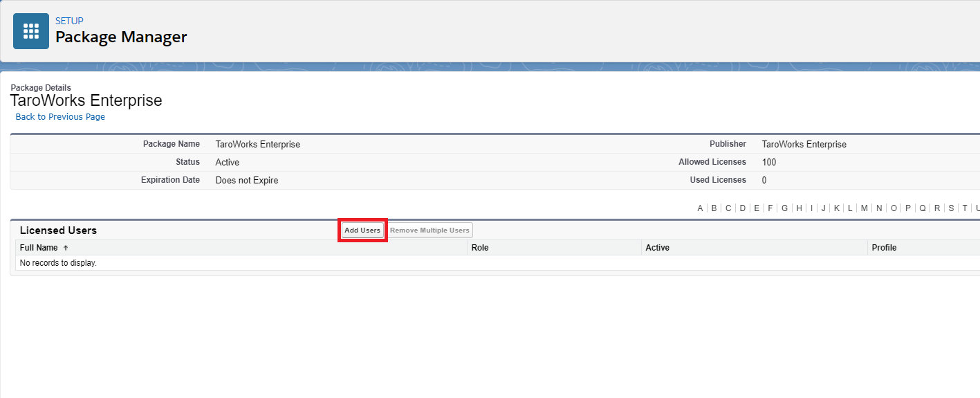Click the Package Manager page title
980x398 pixels.
point(121,37)
